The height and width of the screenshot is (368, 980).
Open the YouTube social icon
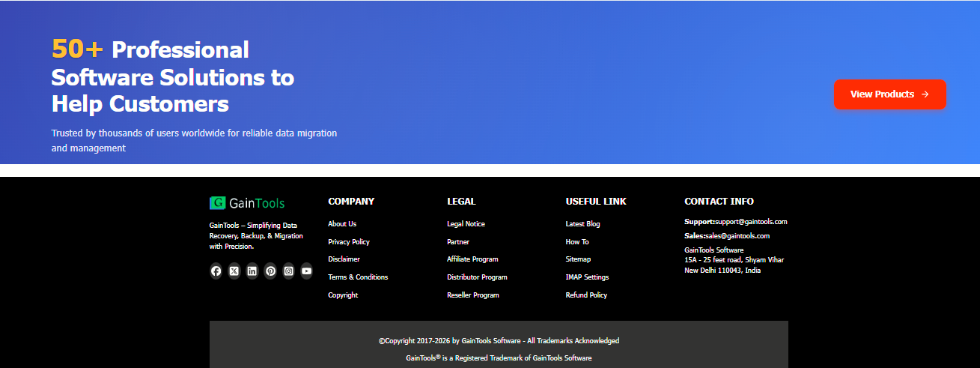(x=306, y=271)
